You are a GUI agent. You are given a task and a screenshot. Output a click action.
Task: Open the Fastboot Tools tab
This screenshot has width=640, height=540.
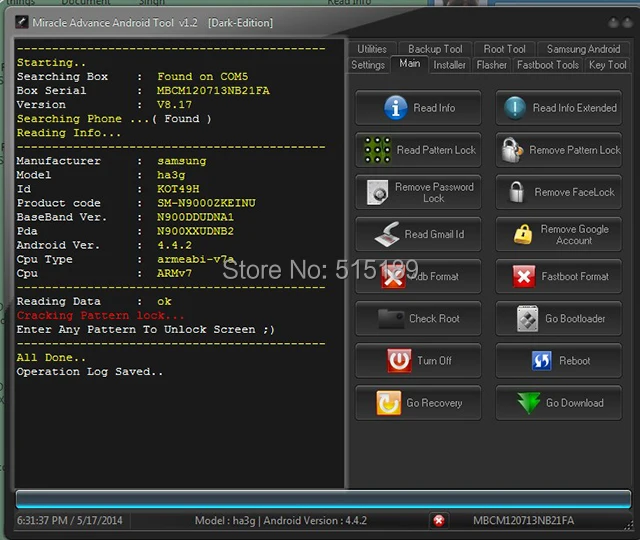click(x=548, y=65)
